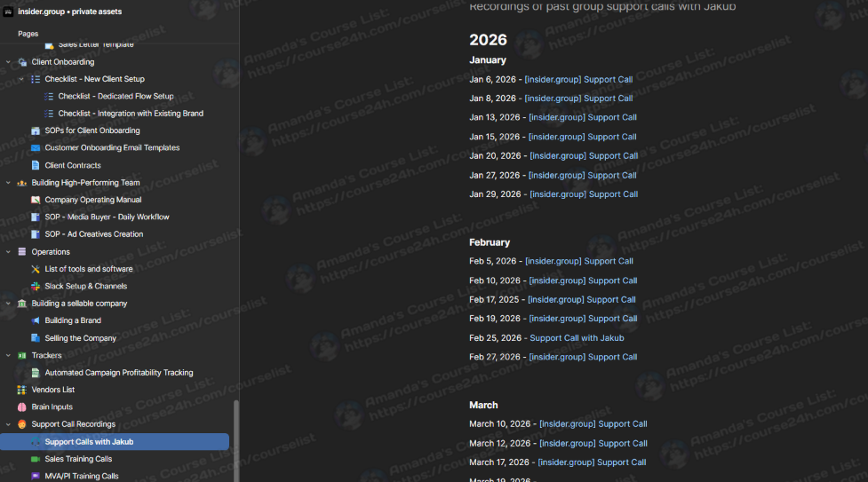This screenshot has height=482, width=868.
Task: Click the insider.group workspace logo icon
Action: (x=9, y=12)
